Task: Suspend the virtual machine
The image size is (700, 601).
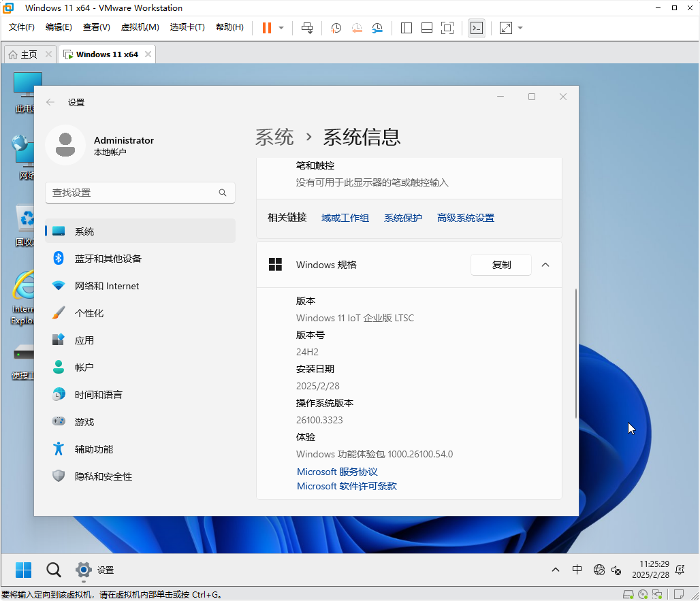Action: pyautogui.click(x=265, y=28)
